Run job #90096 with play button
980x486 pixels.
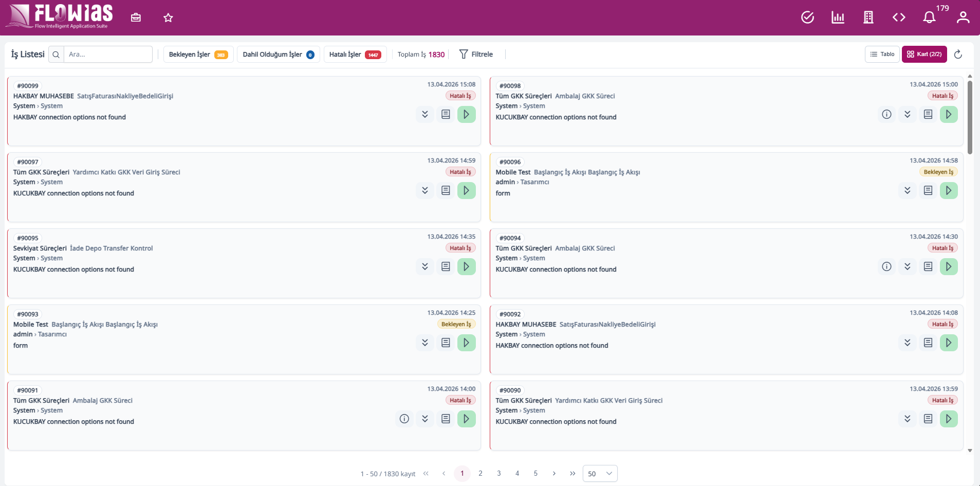click(949, 190)
